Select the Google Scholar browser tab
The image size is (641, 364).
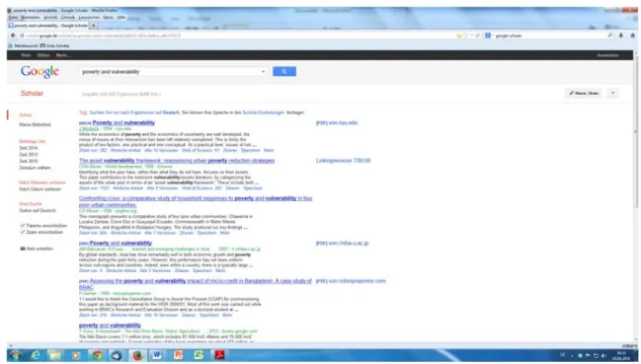click(x=47, y=26)
